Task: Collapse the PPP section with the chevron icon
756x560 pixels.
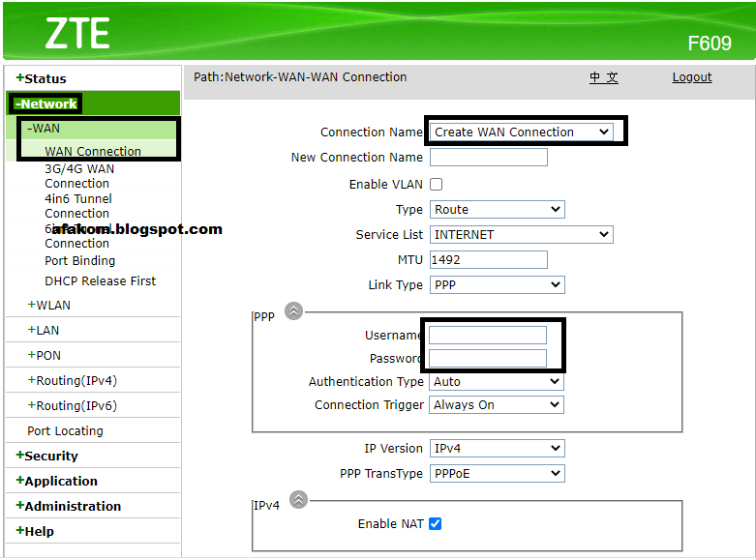Action: tap(293, 310)
